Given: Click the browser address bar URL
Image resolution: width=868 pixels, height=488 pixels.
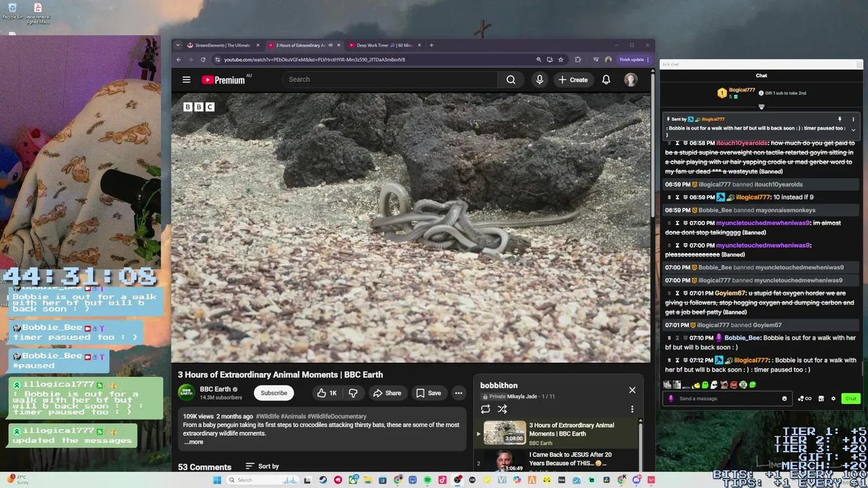Looking at the screenshot, I should (x=315, y=60).
